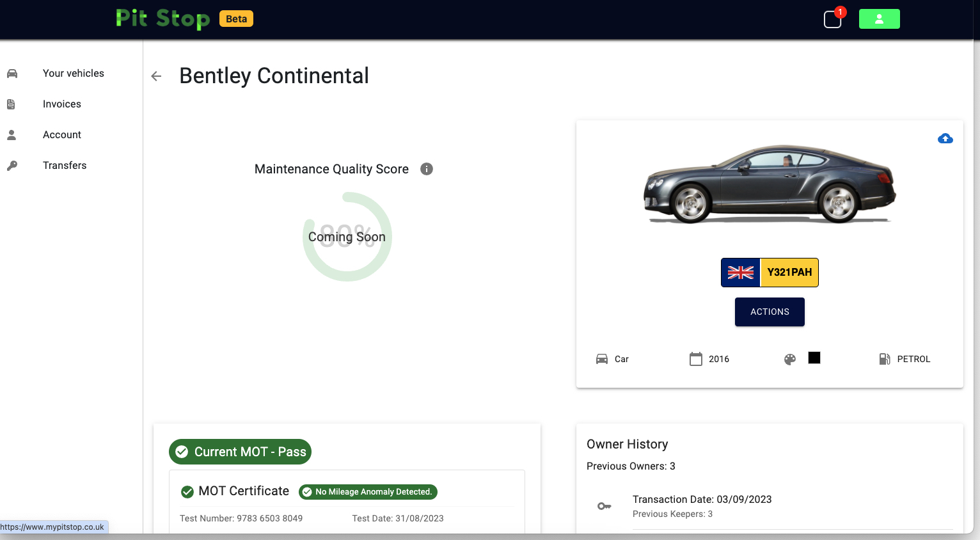
Task: Click the cloud upload icon on car card
Action: (x=945, y=139)
